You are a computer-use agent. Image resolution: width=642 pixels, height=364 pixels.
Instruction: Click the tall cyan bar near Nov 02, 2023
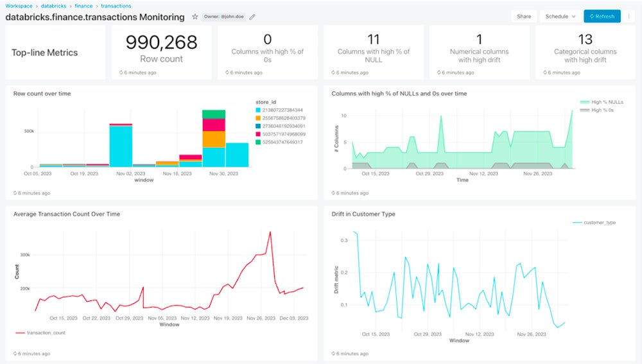pyautogui.click(x=121, y=146)
